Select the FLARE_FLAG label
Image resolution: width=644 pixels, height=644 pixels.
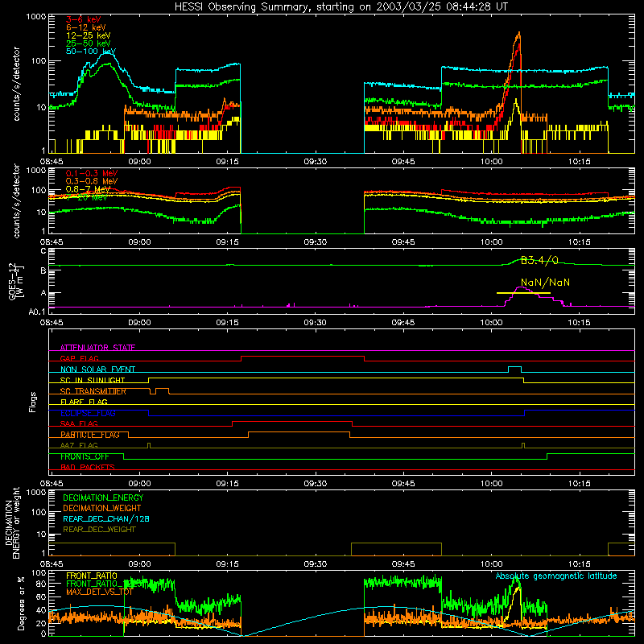84,402
